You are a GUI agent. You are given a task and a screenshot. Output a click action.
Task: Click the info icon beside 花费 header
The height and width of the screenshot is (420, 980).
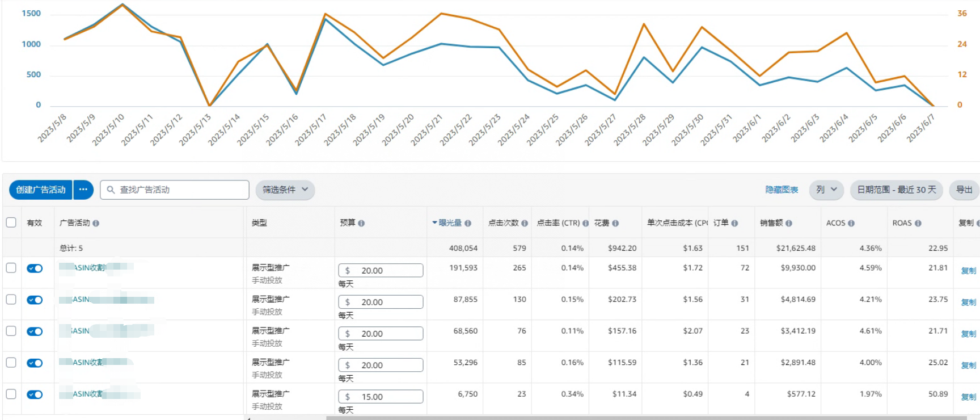(615, 224)
